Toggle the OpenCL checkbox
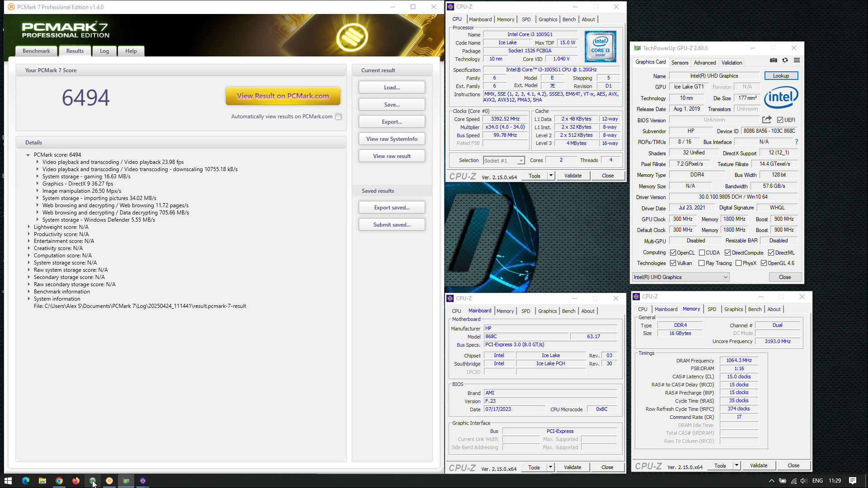The height and width of the screenshot is (488, 868). click(x=673, y=253)
